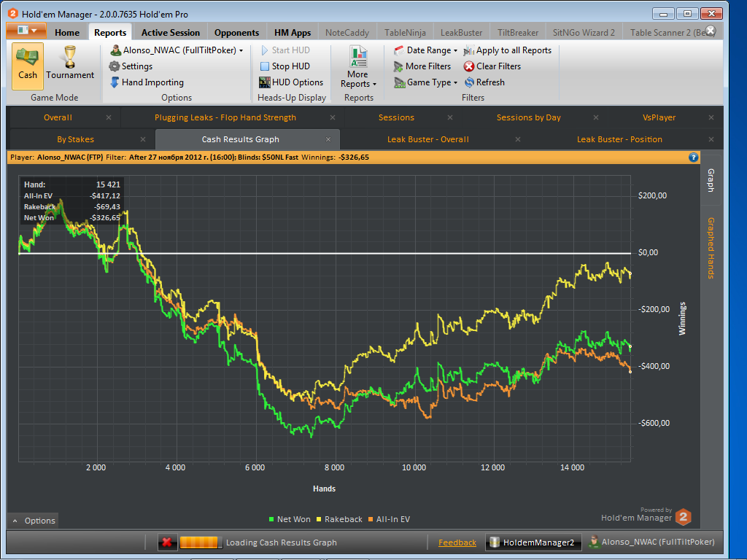747x560 pixels.
Task: Switch to the Opponents ribbon tab
Action: [x=236, y=32]
